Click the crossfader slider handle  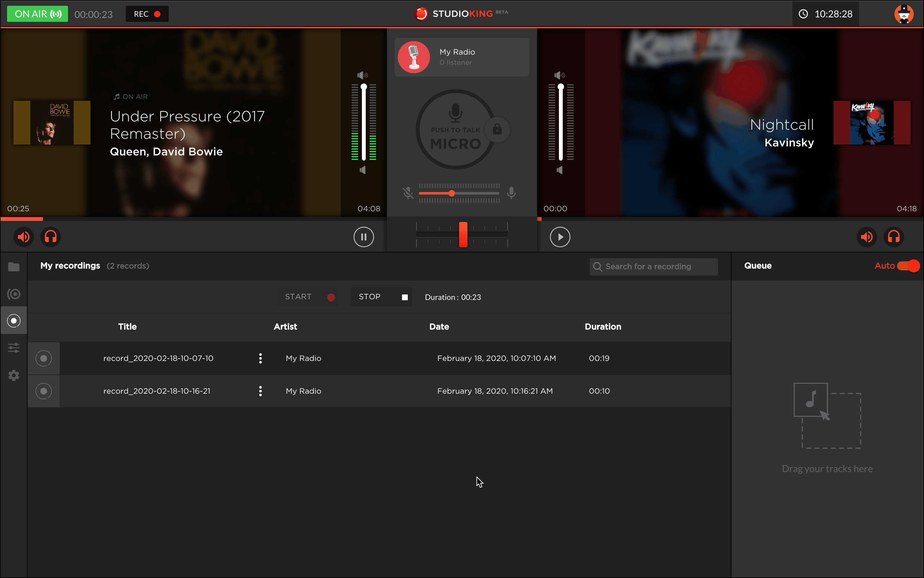pos(463,234)
